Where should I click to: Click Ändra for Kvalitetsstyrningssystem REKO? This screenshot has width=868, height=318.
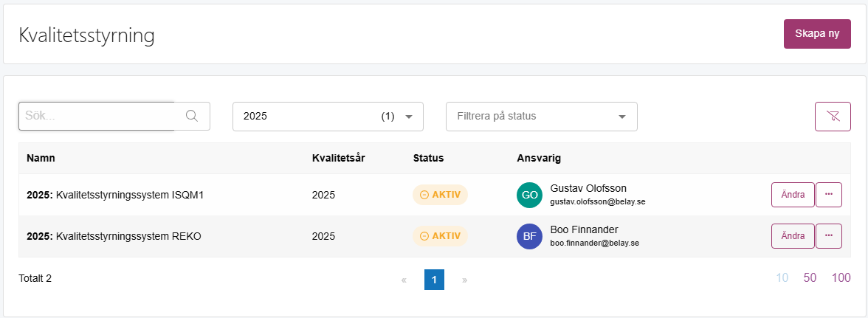coord(793,236)
